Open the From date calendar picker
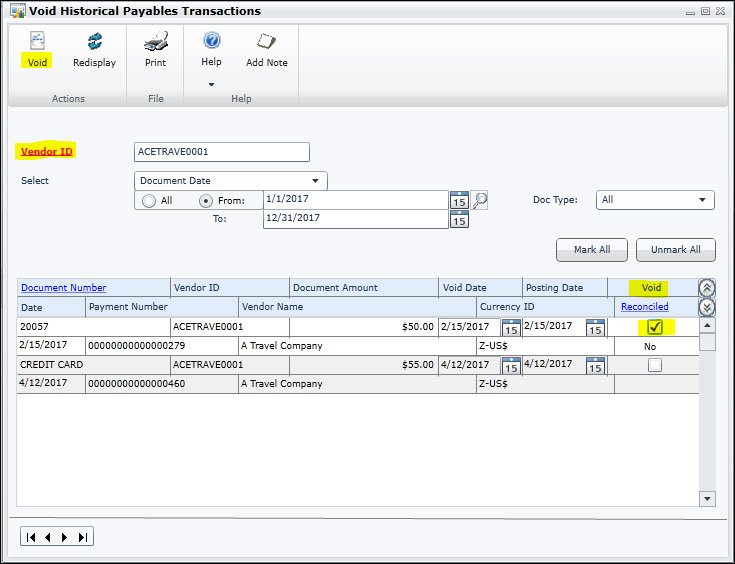Screen dimensions: 735x564 tap(459, 200)
